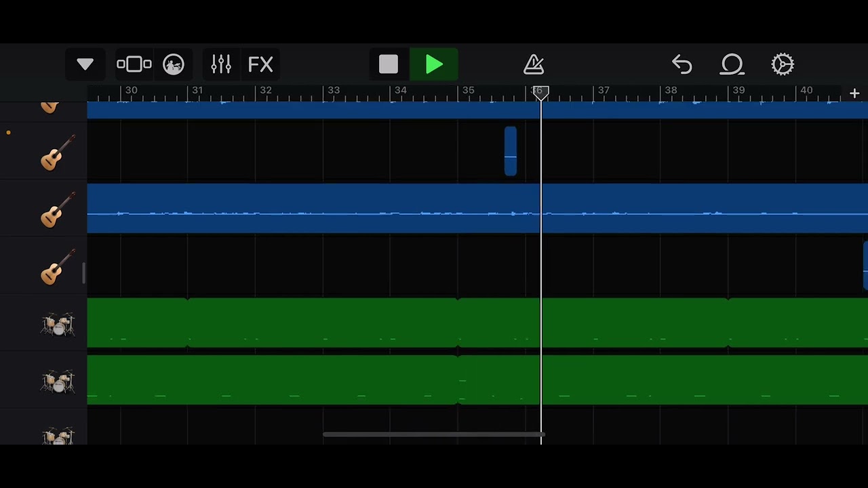Select guitar track with the long waveform region

(x=58, y=209)
